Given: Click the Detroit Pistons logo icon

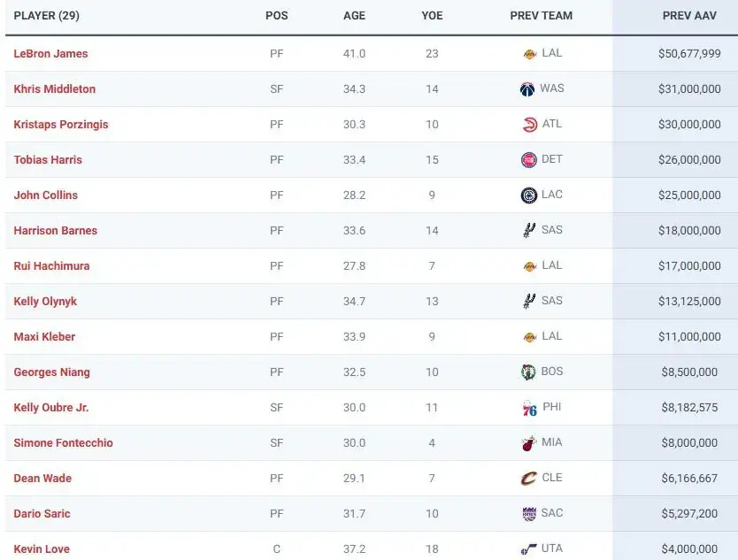Looking at the screenshot, I should pos(529,160).
